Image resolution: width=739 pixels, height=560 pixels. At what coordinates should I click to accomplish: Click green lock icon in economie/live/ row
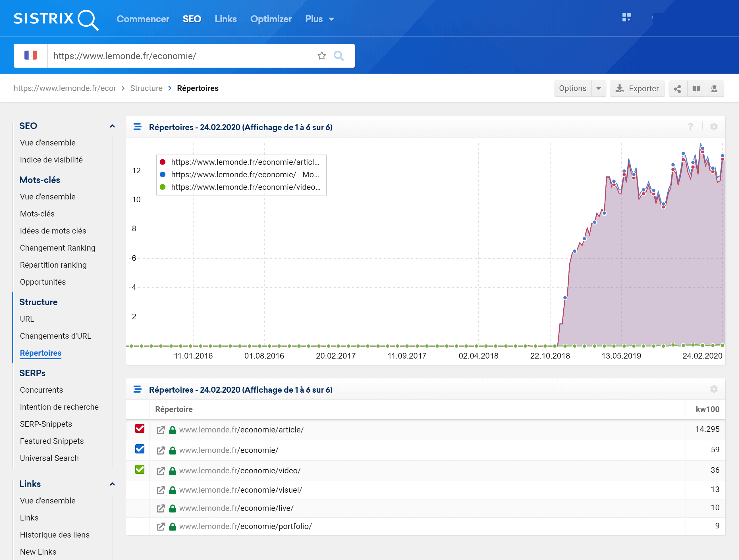[173, 508]
